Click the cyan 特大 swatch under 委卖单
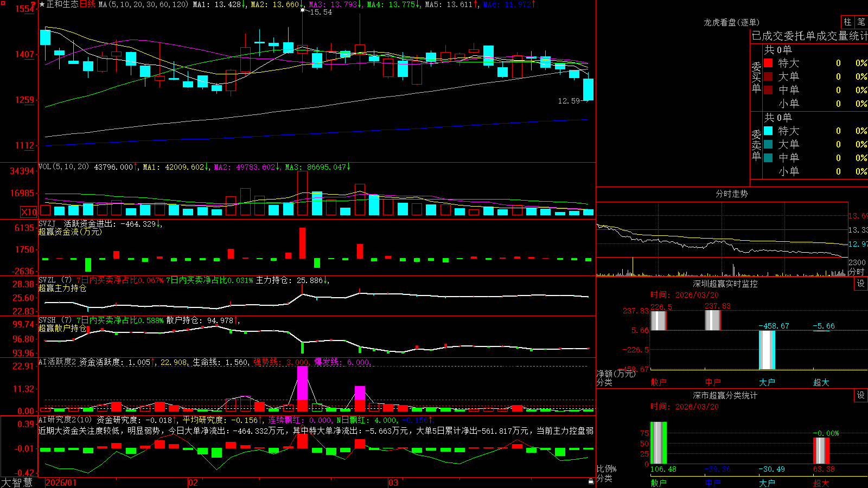The image size is (868, 488). click(768, 131)
